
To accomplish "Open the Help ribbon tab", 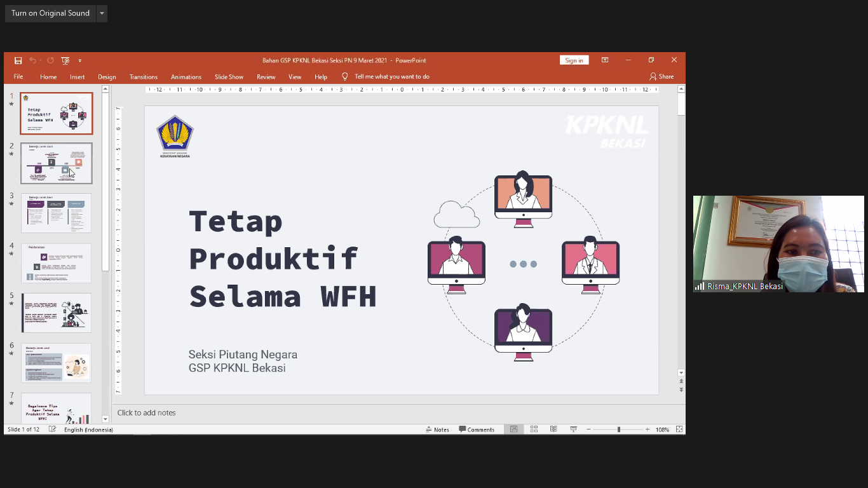I will pyautogui.click(x=321, y=77).
